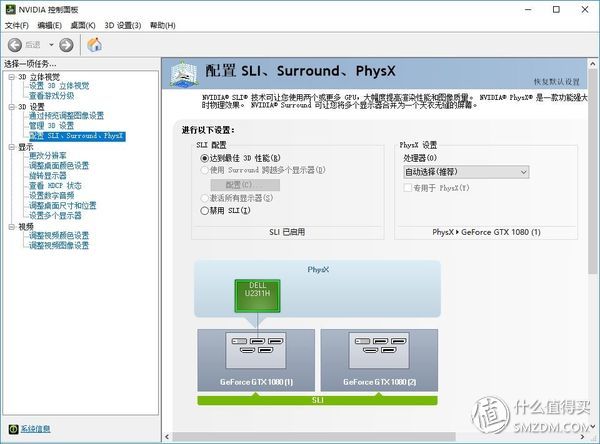Viewport: 600px width, 444px height.
Task: Collapse 显示 tree node
Action: (x=11, y=147)
